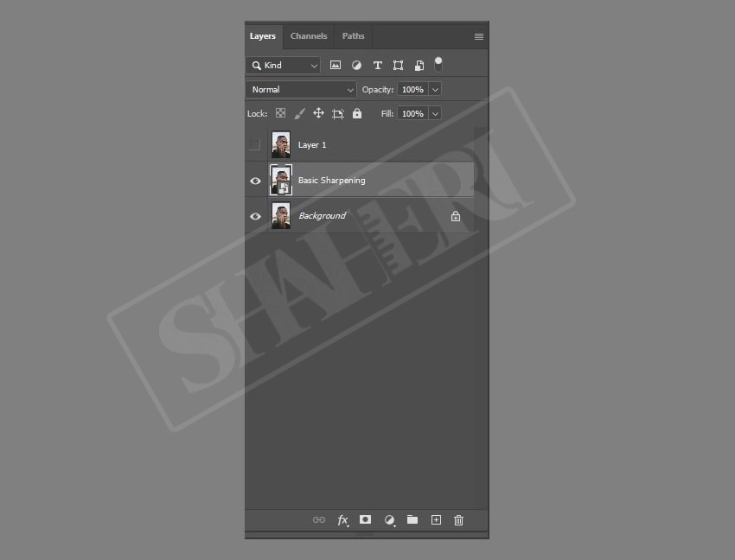The image size is (735, 560).
Task: Toggle the layer filtering switch on or off
Action: point(438,65)
